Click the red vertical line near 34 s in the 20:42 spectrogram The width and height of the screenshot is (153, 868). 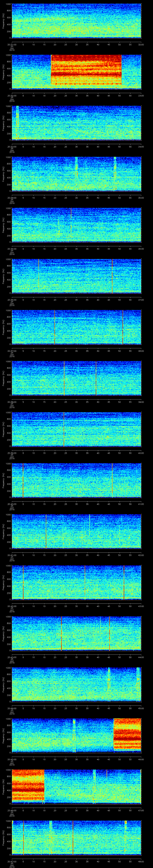(85, 582)
